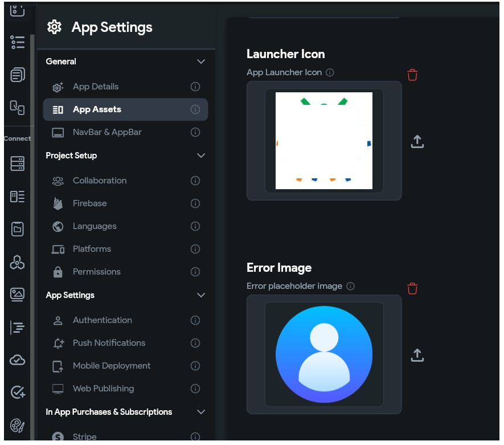Click the Widget Tree devices icon in rail
The width and height of the screenshot is (504, 445).
pos(17,107)
